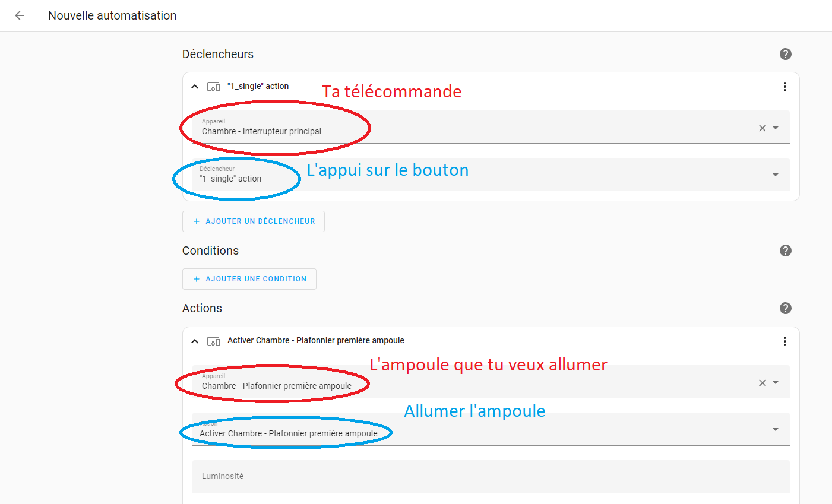Open help for Actions section
Screen dimensions: 832x504
[785, 308]
